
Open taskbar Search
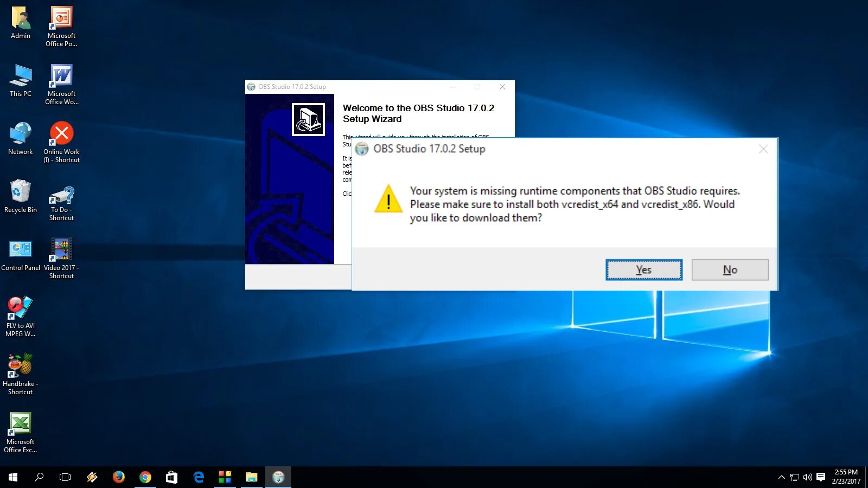pyautogui.click(x=39, y=477)
